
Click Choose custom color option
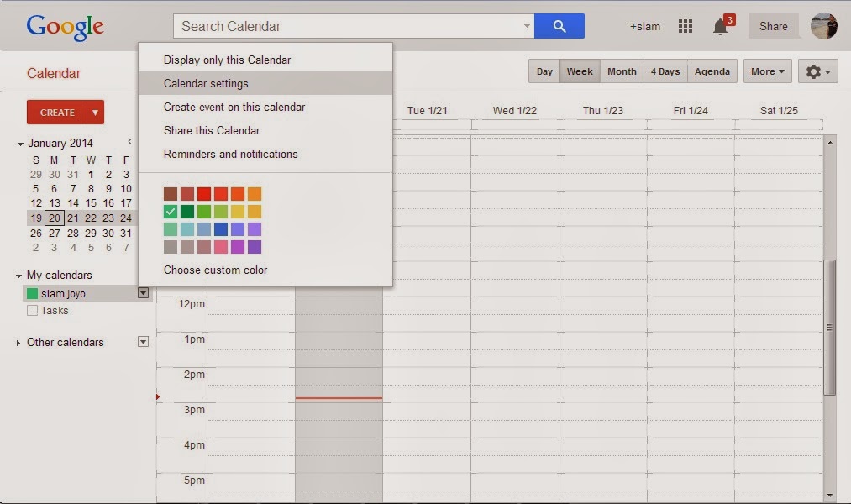click(215, 270)
